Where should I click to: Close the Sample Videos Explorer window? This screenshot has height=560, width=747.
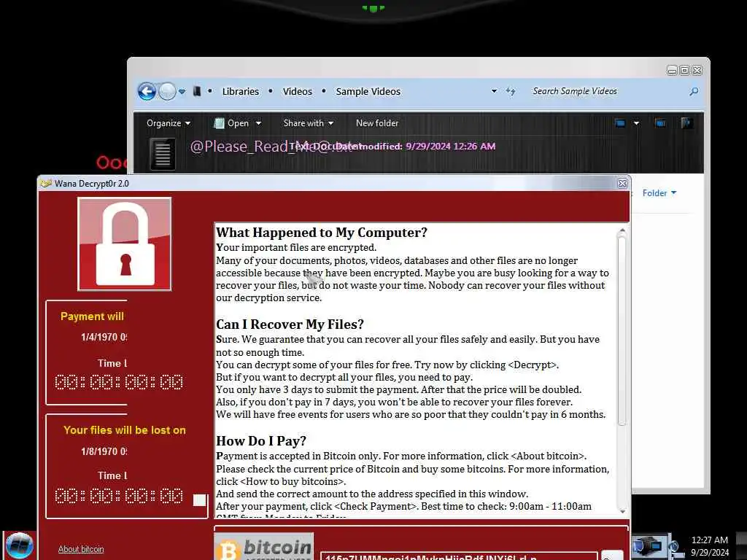pos(697,71)
